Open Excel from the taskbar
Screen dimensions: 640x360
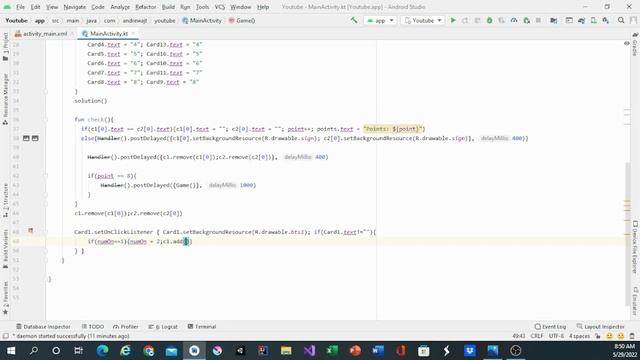click(x=332, y=351)
